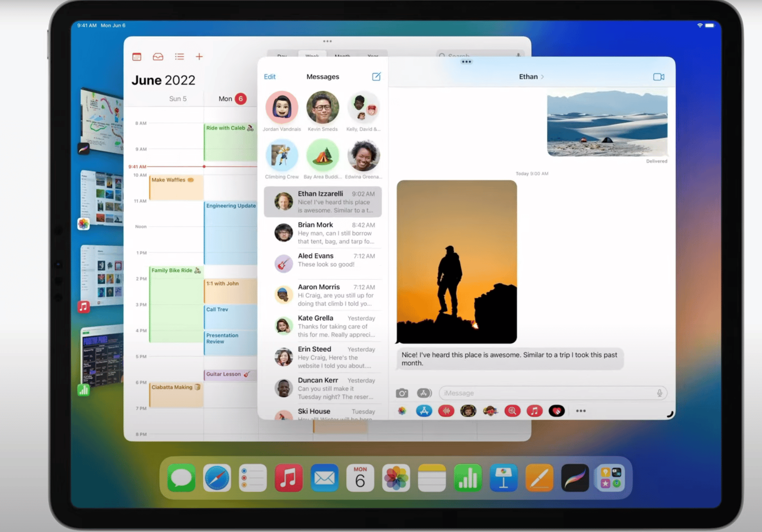Screen dimensions: 762x532
Task: Open Safari from the dock
Action: tap(217, 478)
